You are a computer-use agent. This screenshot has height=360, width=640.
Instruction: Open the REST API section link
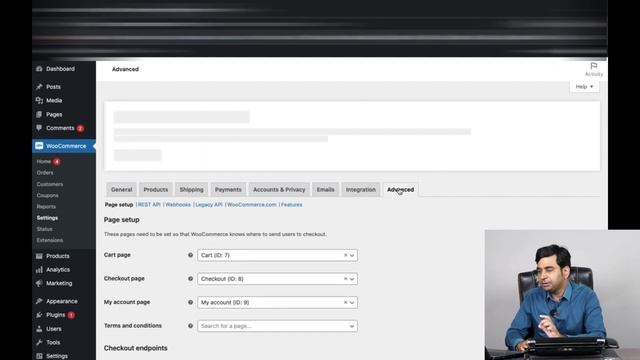pos(149,204)
